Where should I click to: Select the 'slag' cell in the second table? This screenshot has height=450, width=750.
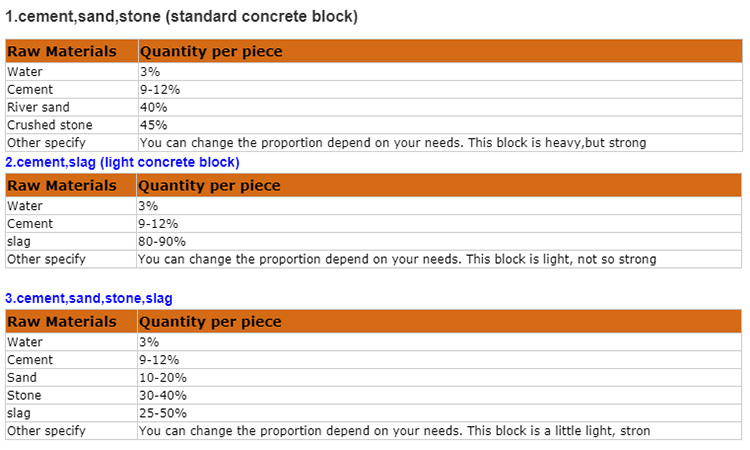pos(19,241)
